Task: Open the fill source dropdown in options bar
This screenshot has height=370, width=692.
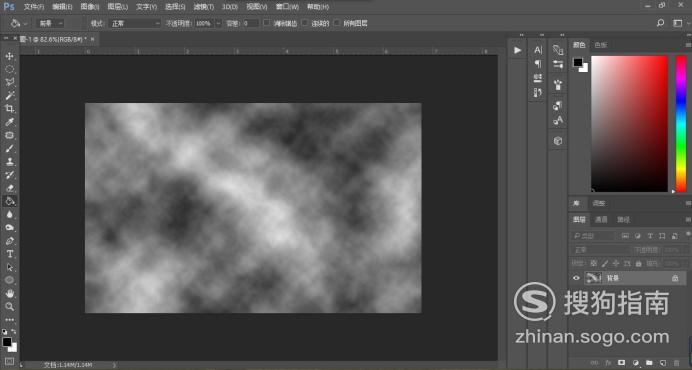Action: (50, 23)
